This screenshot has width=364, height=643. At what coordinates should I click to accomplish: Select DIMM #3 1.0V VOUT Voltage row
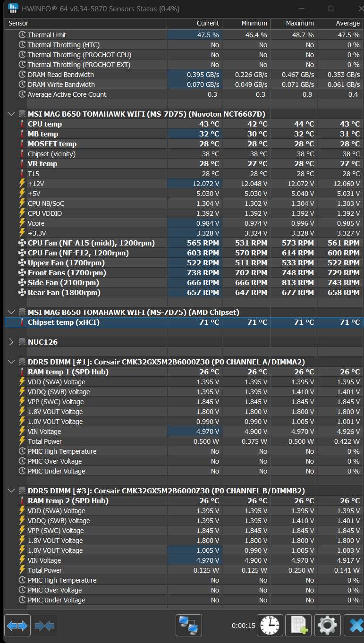point(184,550)
